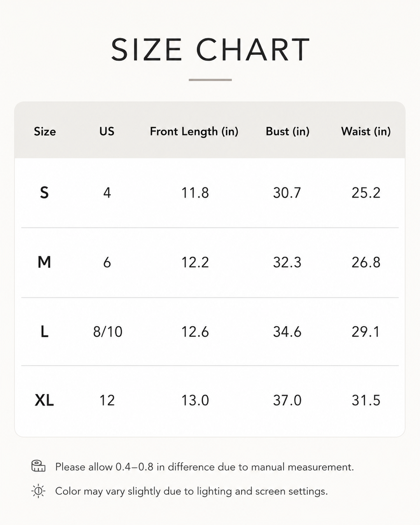Screen dimensions: 420x525
Task: Click the 30.7 bust value
Action: pyautogui.click(x=287, y=192)
